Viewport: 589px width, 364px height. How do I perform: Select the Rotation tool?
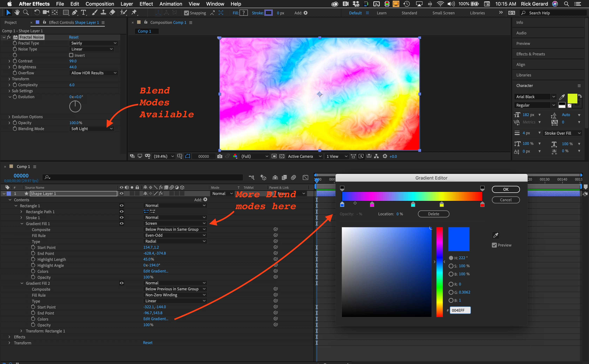coord(37,12)
